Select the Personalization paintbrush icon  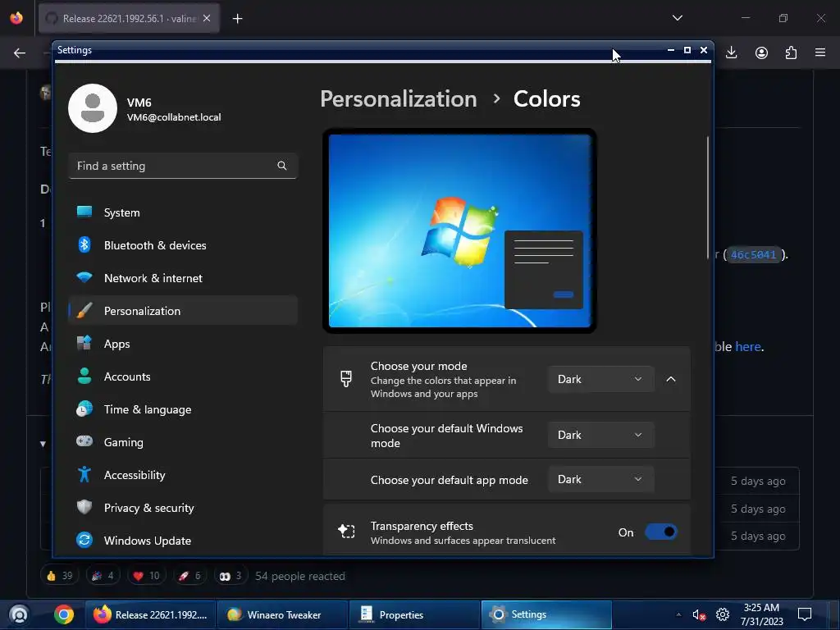click(84, 311)
